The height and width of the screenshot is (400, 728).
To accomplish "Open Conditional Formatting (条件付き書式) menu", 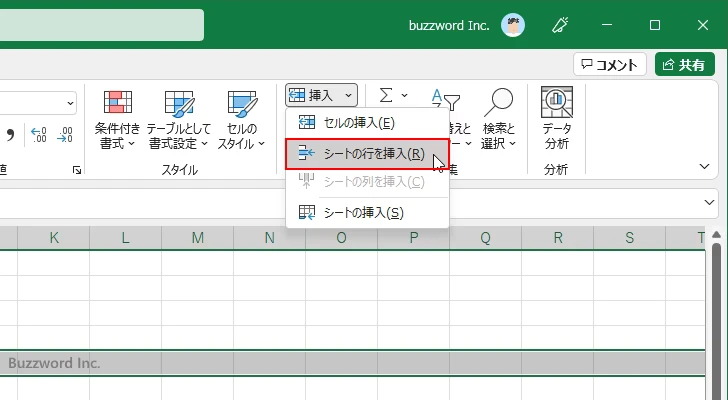I will pyautogui.click(x=117, y=120).
